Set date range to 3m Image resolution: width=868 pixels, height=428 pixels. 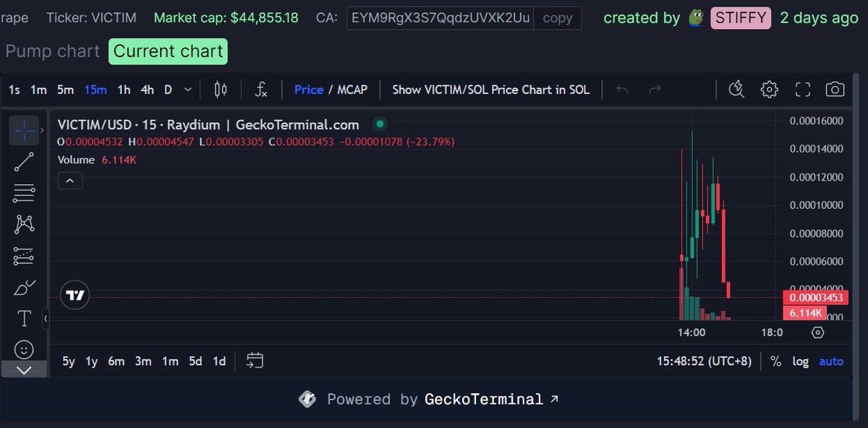(x=143, y=361)
